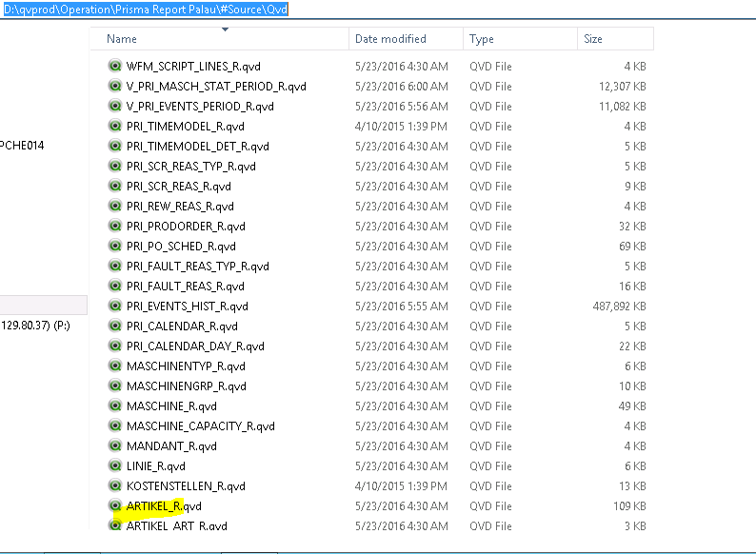The width and height of the screenshot is (756, 554).
Task: Select file name MASCHINE_CAPACITY_R.qvd
Action: [201, 426]
